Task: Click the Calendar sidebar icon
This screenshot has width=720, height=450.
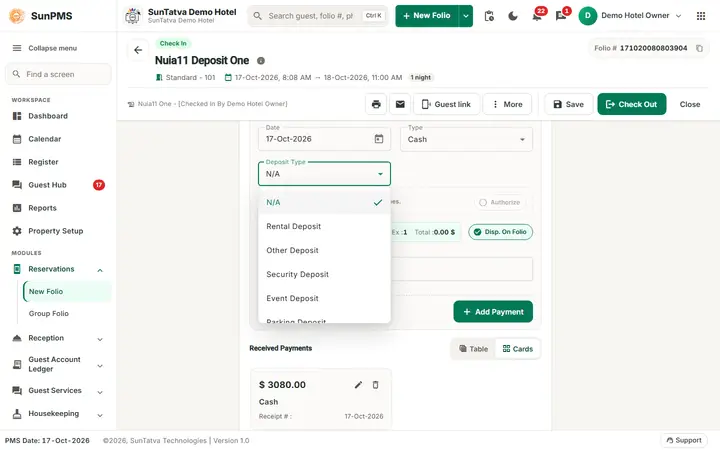Action: click(x=17, y=139)
